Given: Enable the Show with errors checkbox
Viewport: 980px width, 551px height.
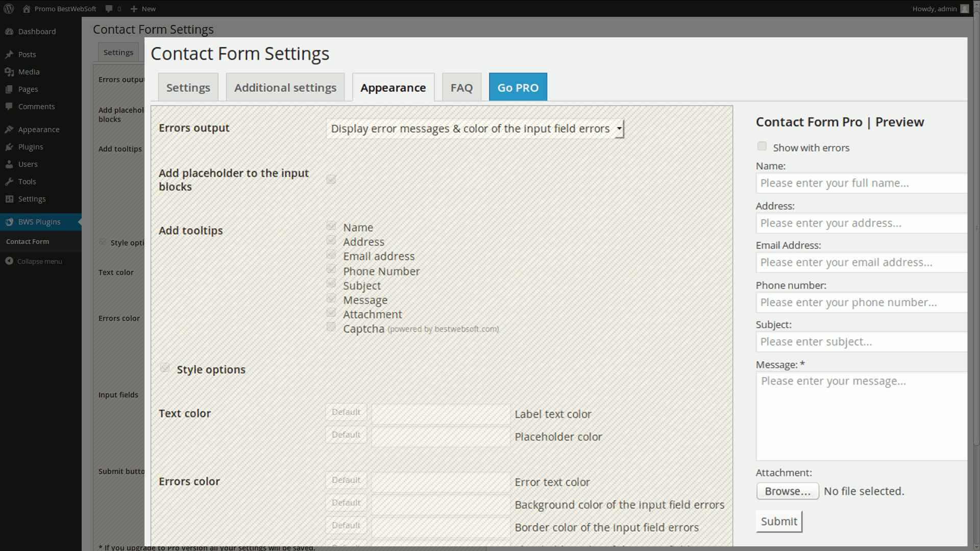Looking at the screenshot, I should (x=762, y=146).
